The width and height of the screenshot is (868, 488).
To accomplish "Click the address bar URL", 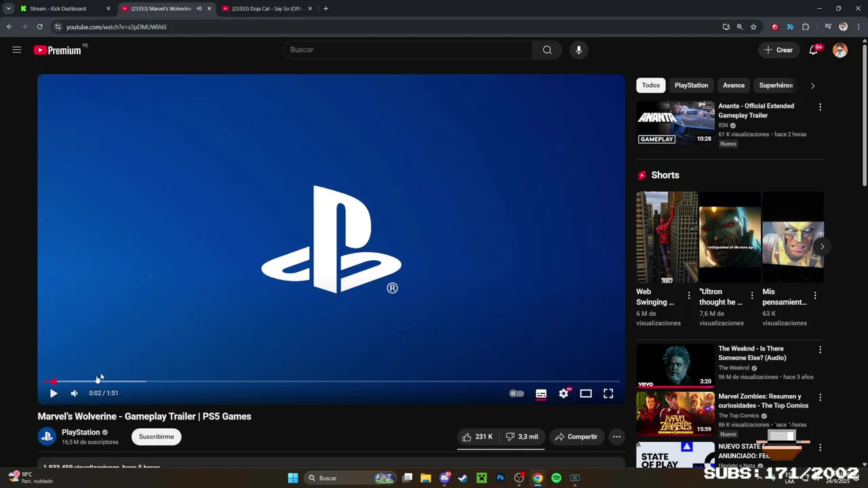I will point(116,27).
